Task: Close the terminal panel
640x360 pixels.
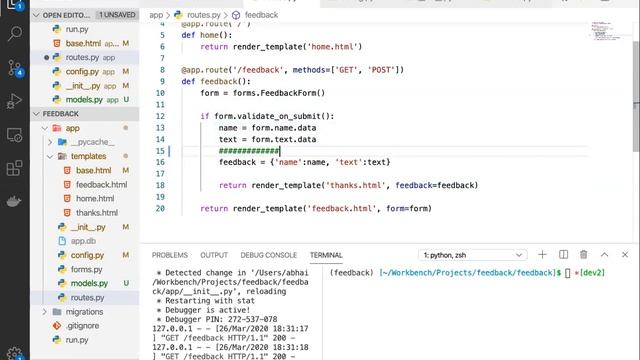Action: pyautogui.click(x=625, y=255)
